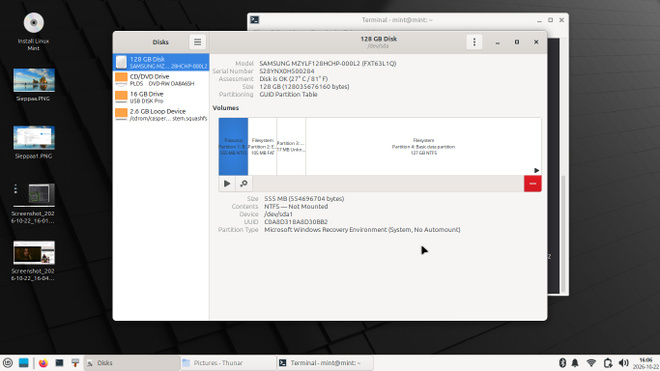Viewport: 660px width, 371px height.
Task: Delete selected partition with red minus button
Action: [532, 184]
